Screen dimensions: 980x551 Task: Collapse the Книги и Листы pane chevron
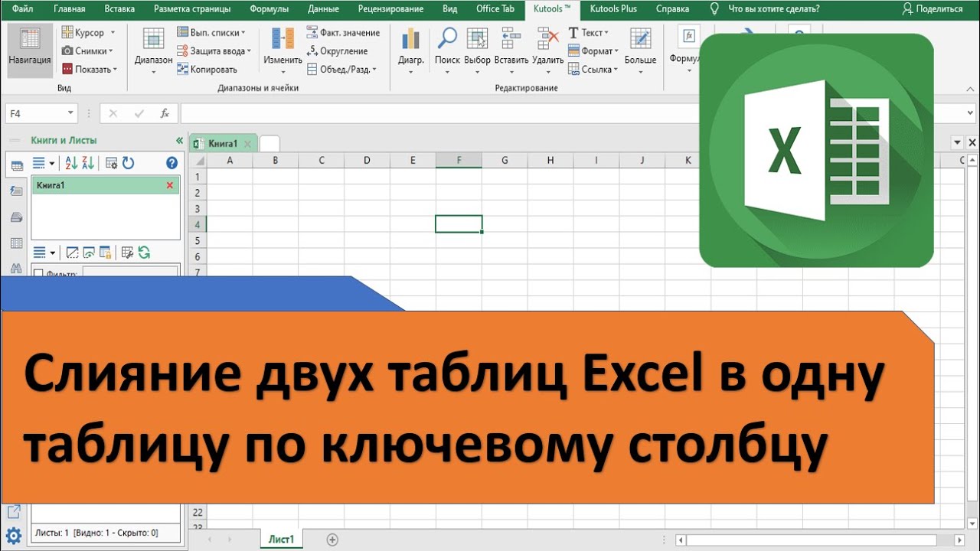coord(180,141)
